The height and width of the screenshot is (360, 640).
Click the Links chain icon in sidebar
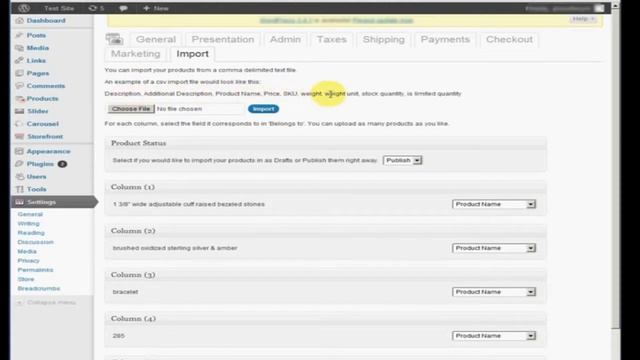[x=19, y=60]
